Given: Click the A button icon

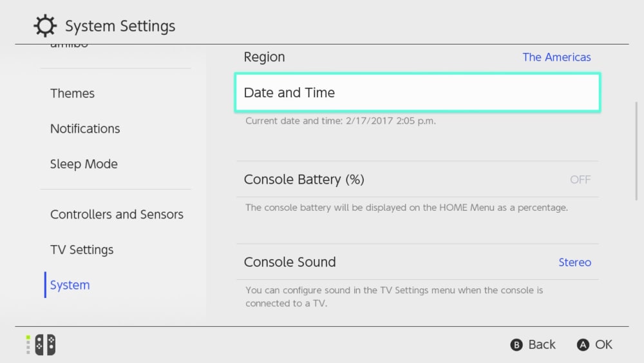Looking at the screenshot, I should point(583,344).
